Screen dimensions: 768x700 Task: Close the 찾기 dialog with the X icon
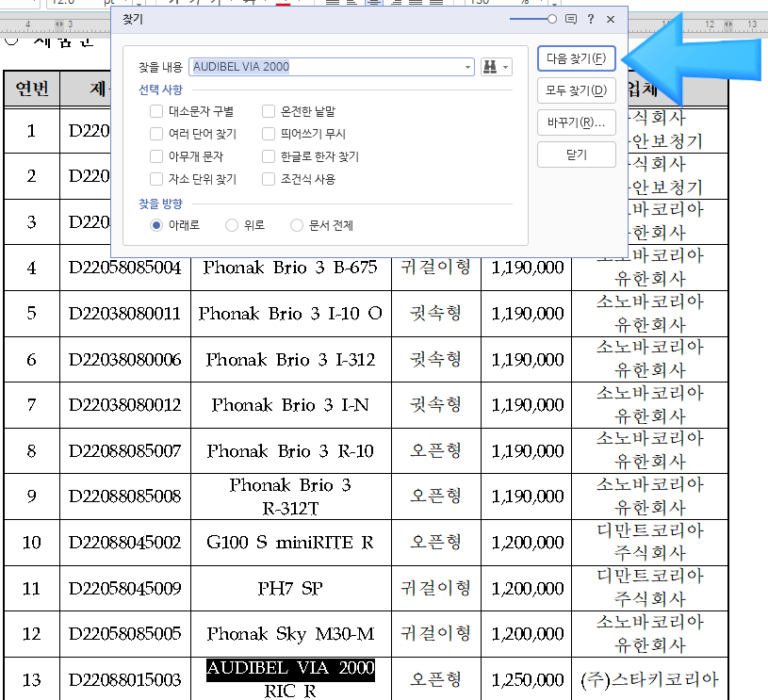tap(611, 19)
